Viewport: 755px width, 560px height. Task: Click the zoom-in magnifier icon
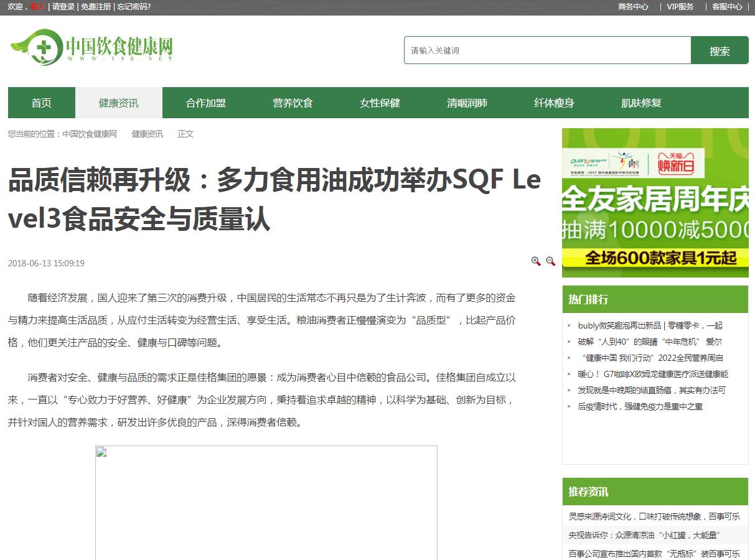pos(536,261)
